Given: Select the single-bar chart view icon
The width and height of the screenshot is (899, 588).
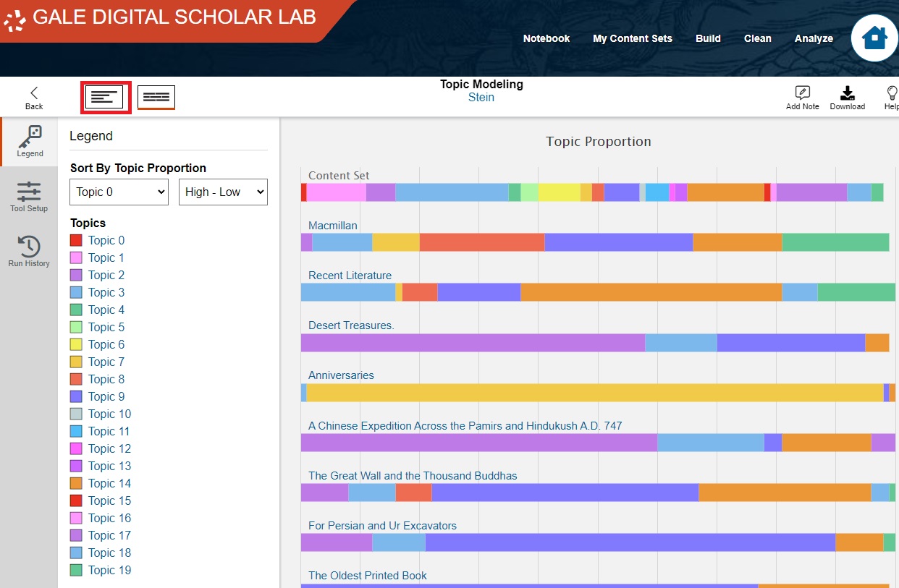Looking at the screenshot, I should point(104,97).
